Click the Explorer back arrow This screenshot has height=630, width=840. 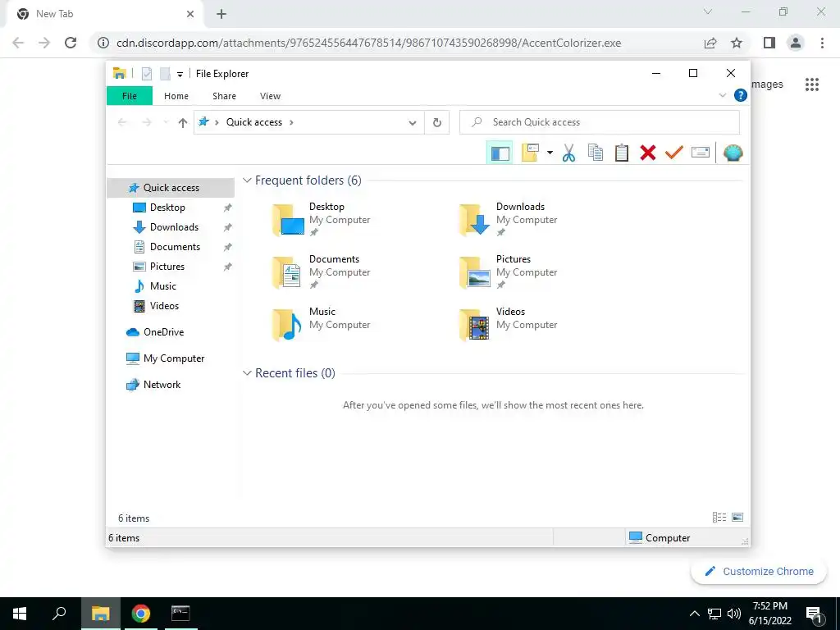tap(122, 123)
